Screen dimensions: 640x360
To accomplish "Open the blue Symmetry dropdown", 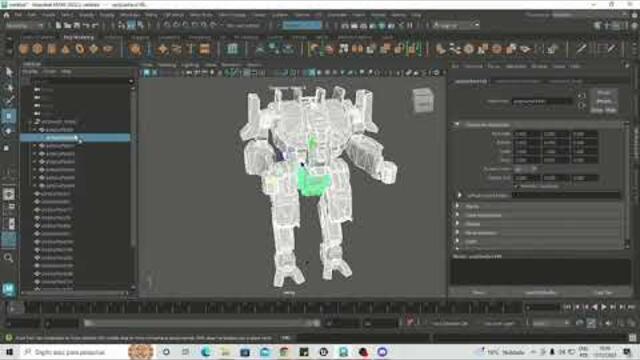I will 302,25.
